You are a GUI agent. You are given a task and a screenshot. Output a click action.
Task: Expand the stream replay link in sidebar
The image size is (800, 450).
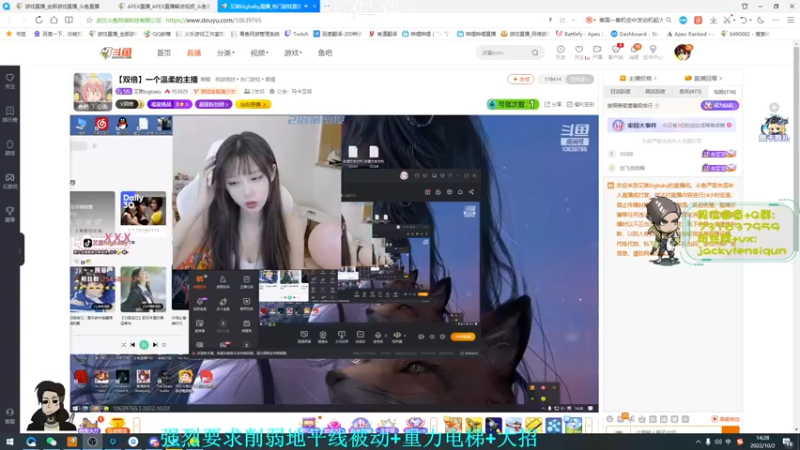[703, 79]
